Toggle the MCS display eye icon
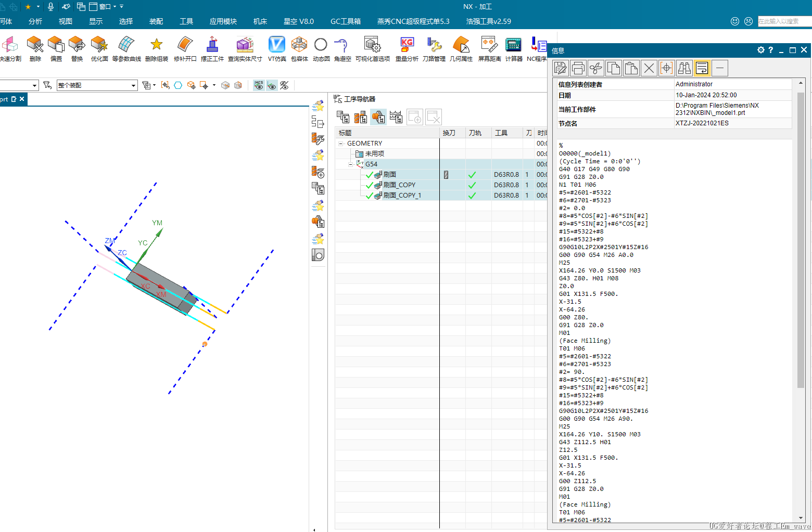Screen dimensions: 812x532 point(259,85)
